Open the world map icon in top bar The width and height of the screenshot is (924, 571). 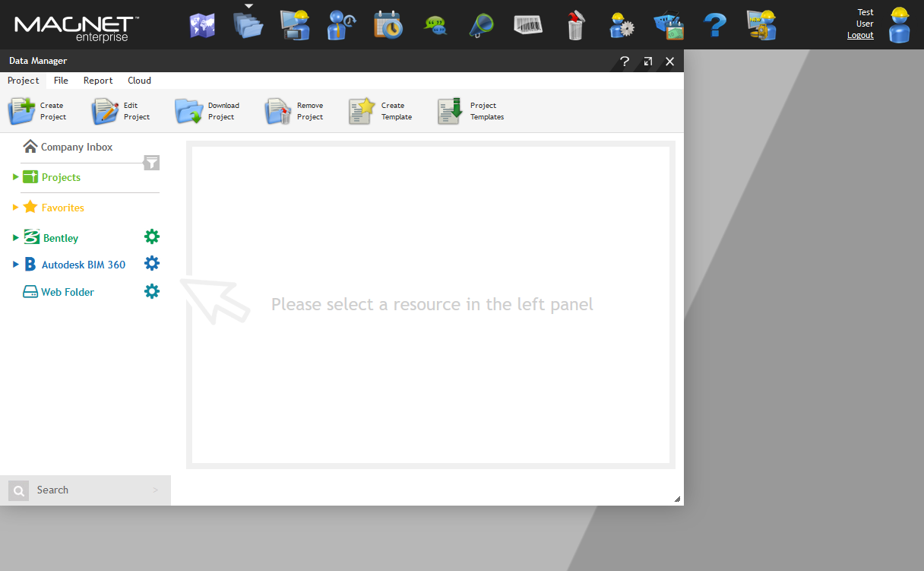coord(202,25)
